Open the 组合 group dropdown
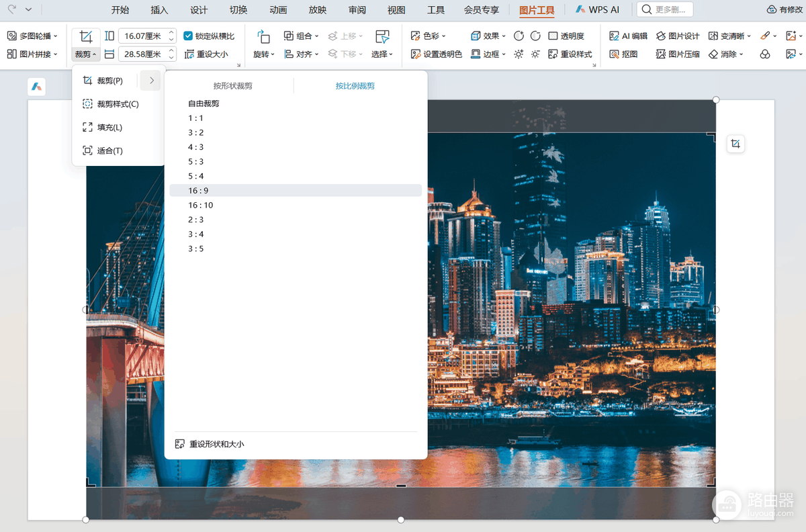This screenshot has width=806, height=532. coord(302,36)
